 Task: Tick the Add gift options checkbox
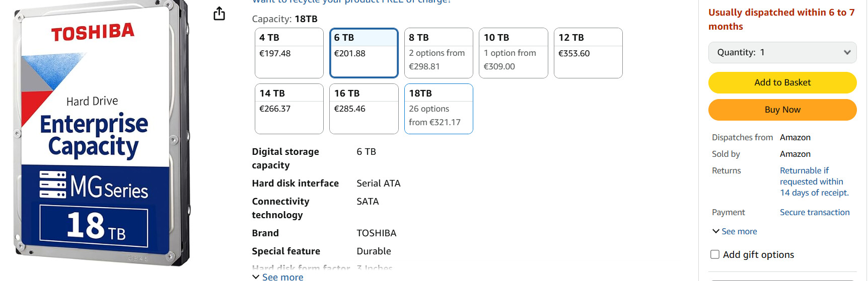point(715,254)
